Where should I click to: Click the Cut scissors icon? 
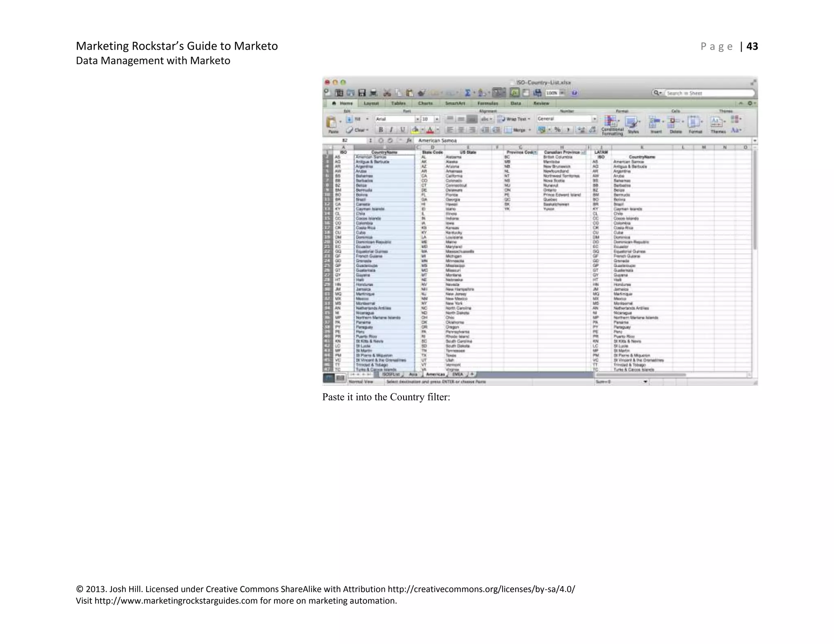387,93
